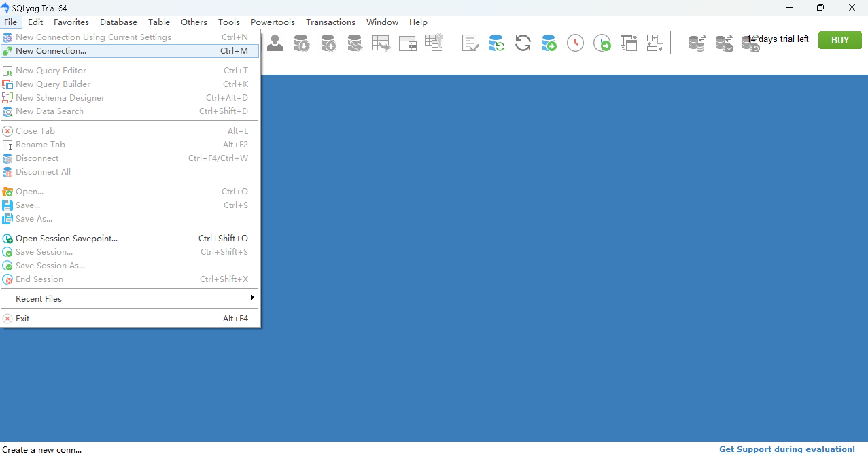The height and width of the screenshot is (456, 868).
Task: Click the restore window button
Action: tap(820, 8)
